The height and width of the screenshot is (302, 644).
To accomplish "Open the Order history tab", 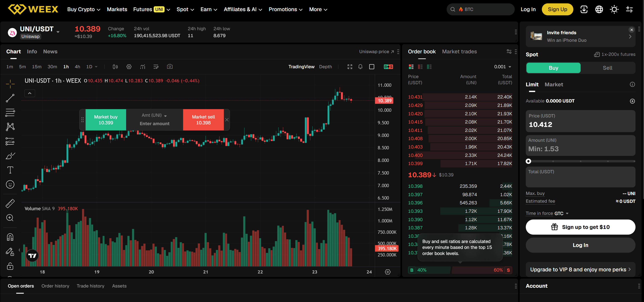I will 55,286.
